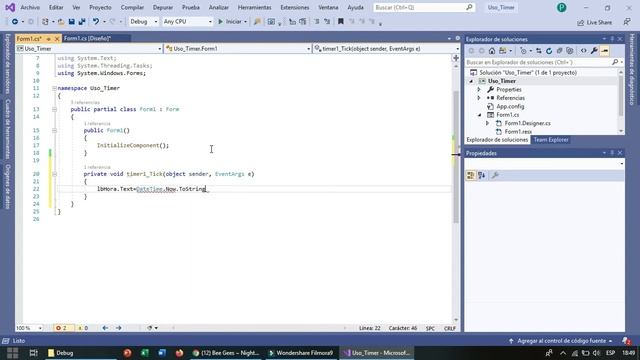Show the Categorized view in Propiedades panel

471,175
